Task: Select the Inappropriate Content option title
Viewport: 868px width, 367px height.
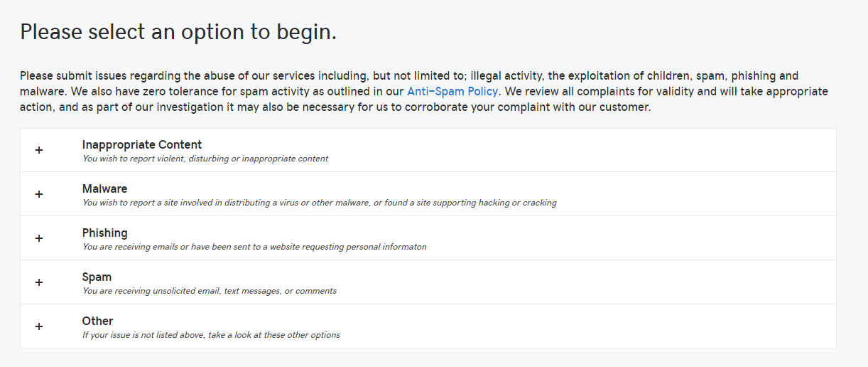Action: click(x=142, y=144)
